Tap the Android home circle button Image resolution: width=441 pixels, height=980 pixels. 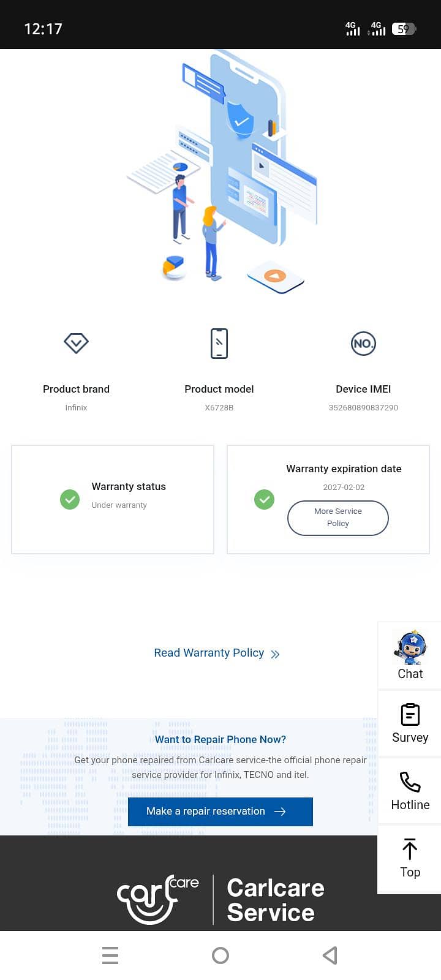coord(221,956)
